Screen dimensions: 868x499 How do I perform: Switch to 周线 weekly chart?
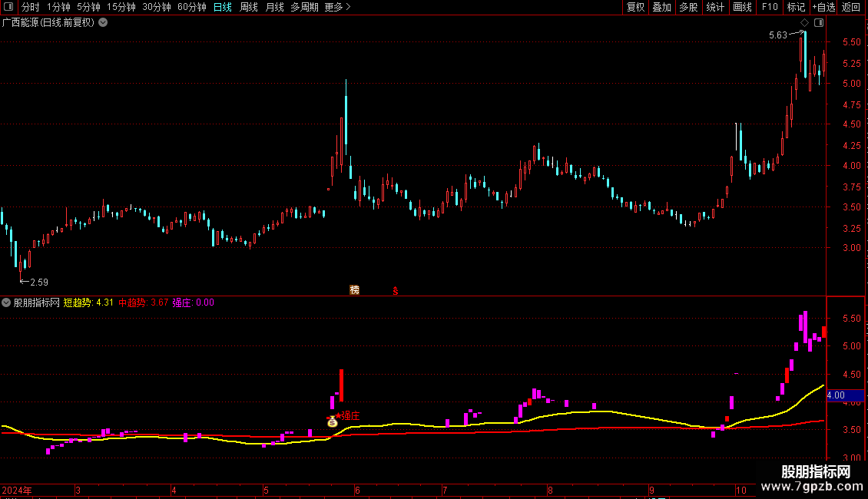tap(249, 7)
